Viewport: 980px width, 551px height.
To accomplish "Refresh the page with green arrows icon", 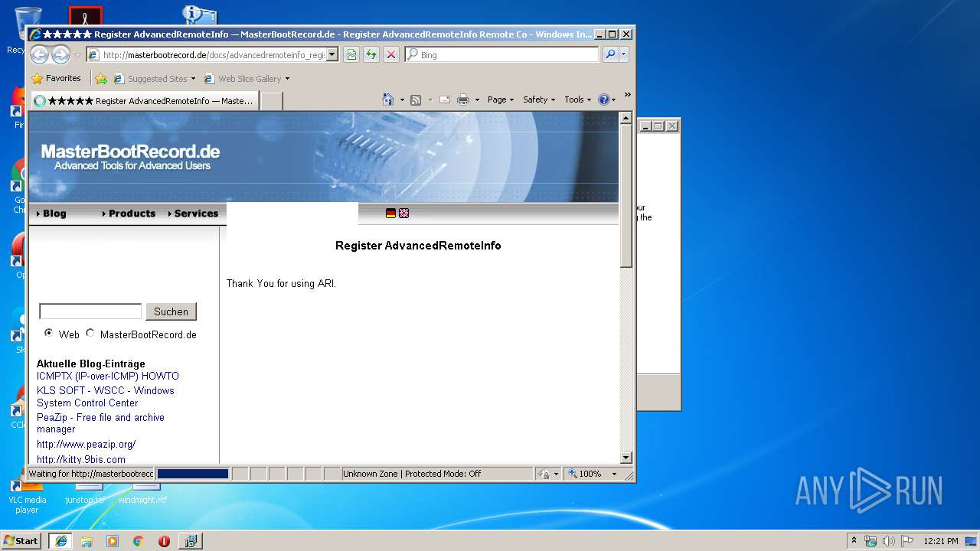I will [371, 54].
